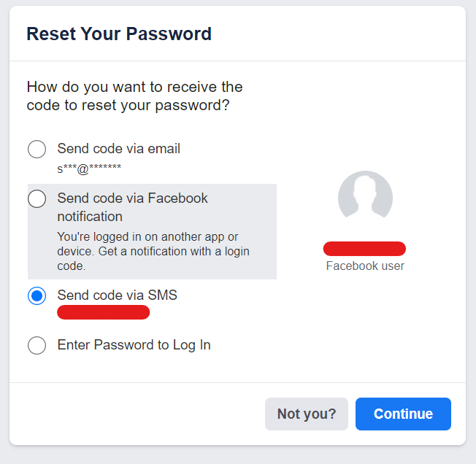Screen dimensions: 476x464
Task: Click the 'How do you want to receive' question
Action: click(x=135, y=96)
